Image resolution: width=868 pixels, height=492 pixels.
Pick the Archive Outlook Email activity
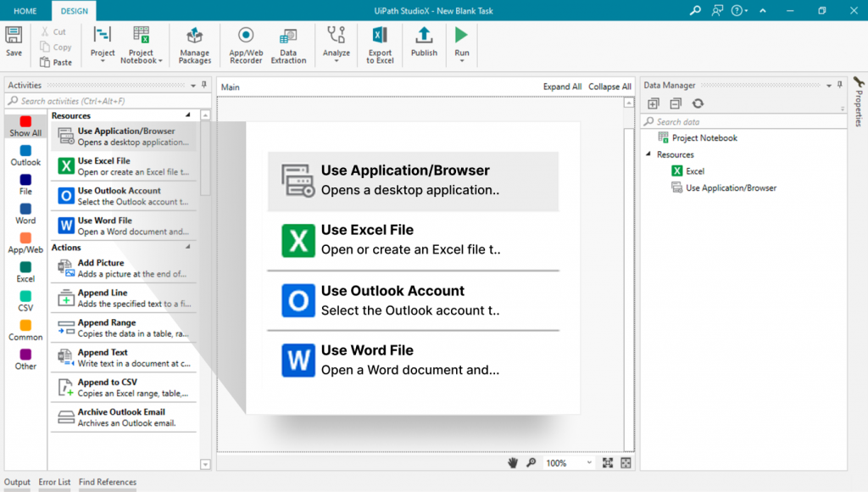124,417
